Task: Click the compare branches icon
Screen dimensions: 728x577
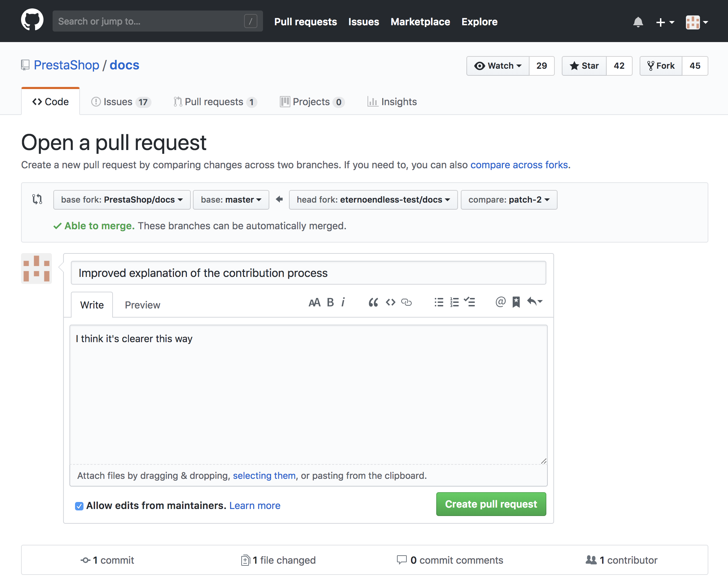Action: click(x=37, y=199)
